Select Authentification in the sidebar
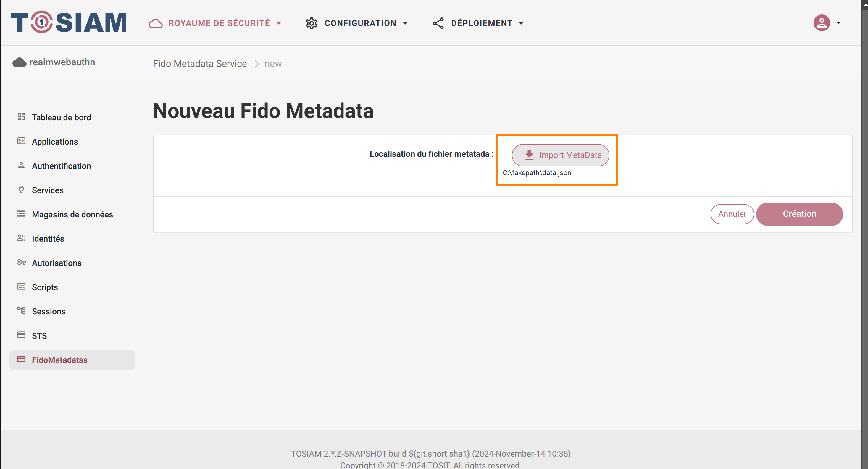This screenshot has width=868, height=469. 72,166
